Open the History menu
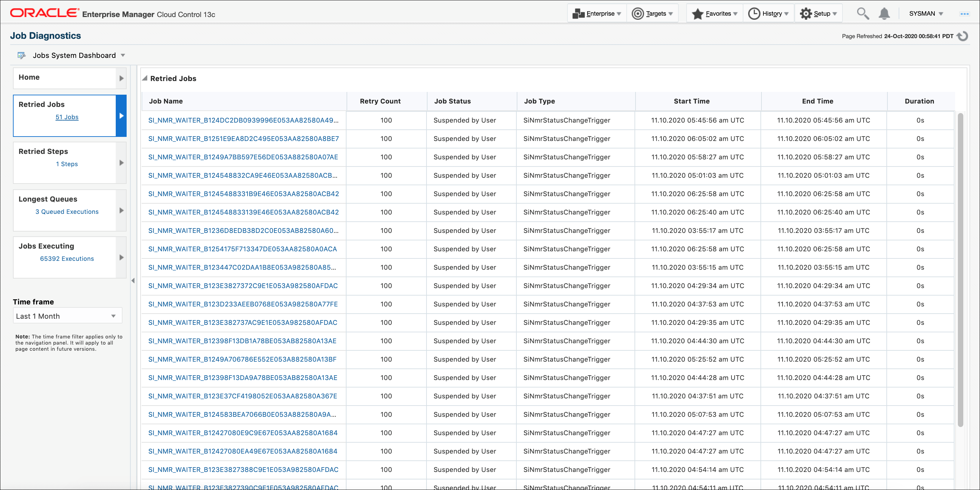Image resolution: width=980 pixels, height=490 pixels. (769, 14)
